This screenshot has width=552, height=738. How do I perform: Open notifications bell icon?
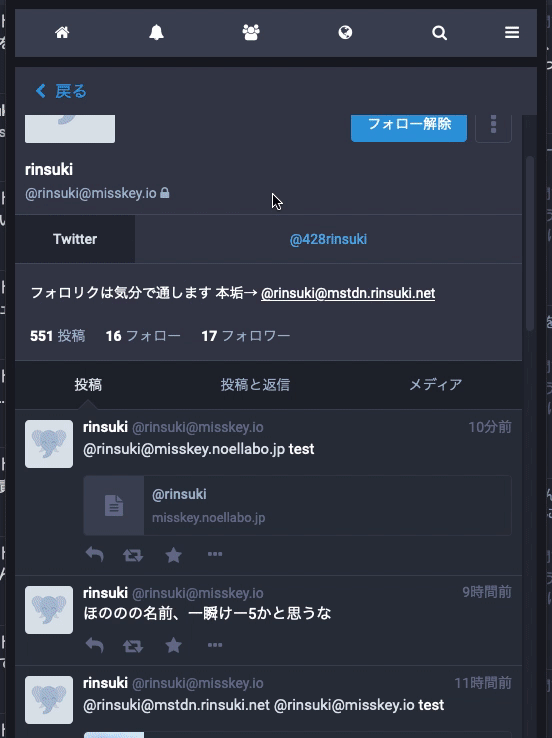click(x=156, y=32)
